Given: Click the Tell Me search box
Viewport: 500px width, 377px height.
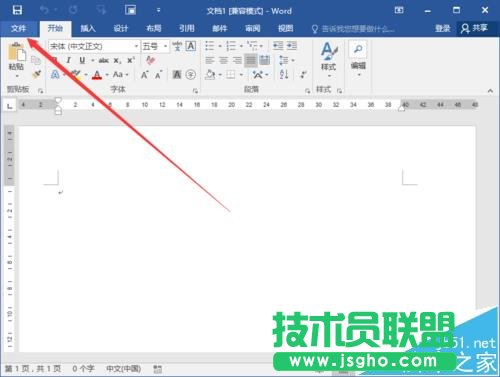Looking at the screenshot, I should pos(353,29).
